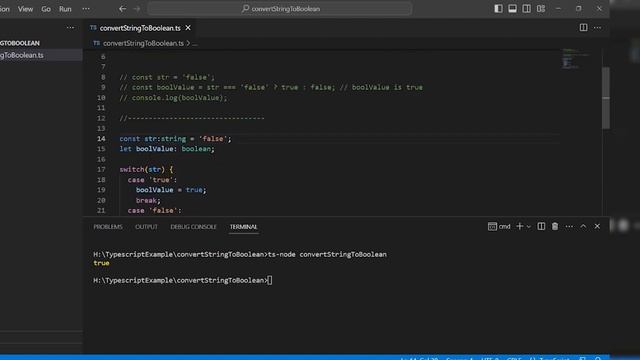This screenshot has height=360, width=640.
Task: Click 'boolValue = true;' on line 19
Action: click(x=171, y=190)
